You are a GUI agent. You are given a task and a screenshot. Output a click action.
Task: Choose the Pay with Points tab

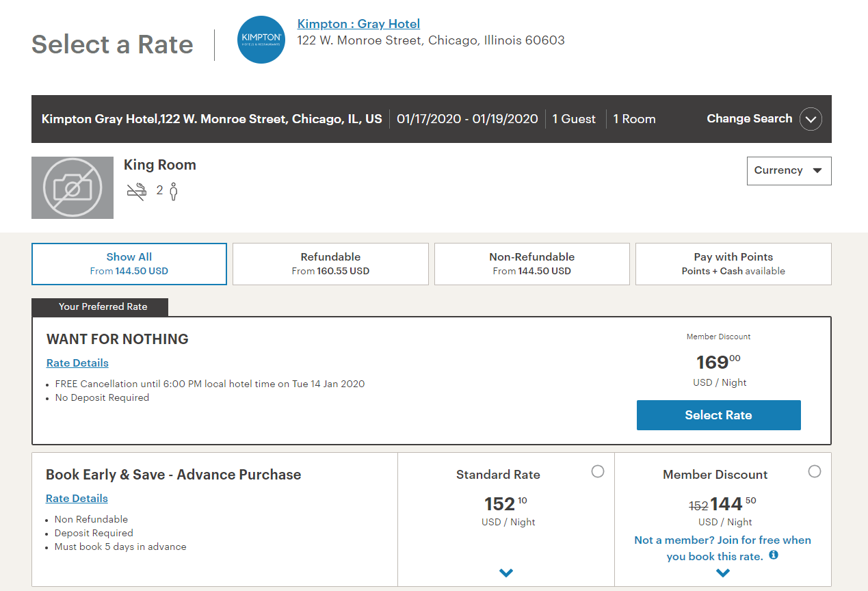733,264
